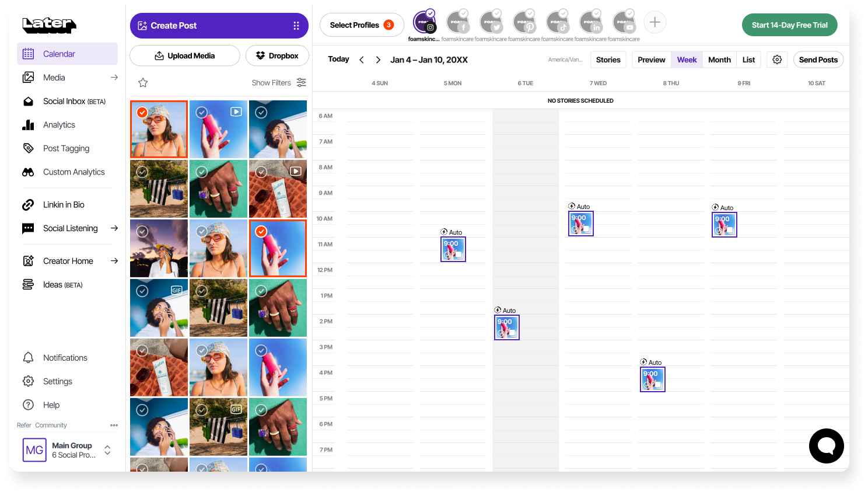The image size is (868, 495).
Task: Add a new social profile with plus
Action: point(655,22)
